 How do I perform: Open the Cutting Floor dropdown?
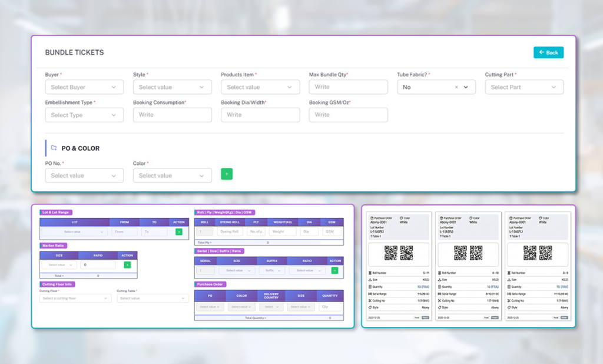pos(75,298)
